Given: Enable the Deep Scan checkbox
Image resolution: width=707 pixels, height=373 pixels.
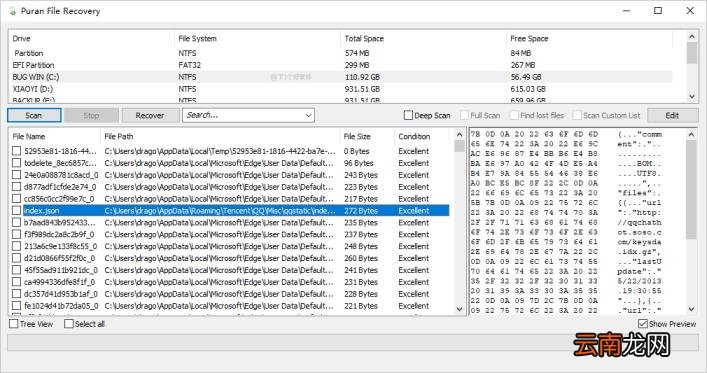Looking at the screenshot, I should pyautogui.click(x=409, y=115).
